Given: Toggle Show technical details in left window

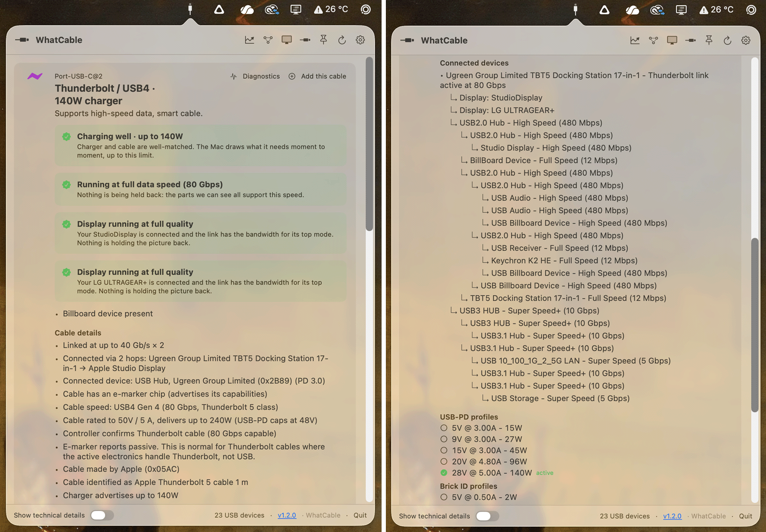Looking at the screenshot, I should tap(102, 515).
